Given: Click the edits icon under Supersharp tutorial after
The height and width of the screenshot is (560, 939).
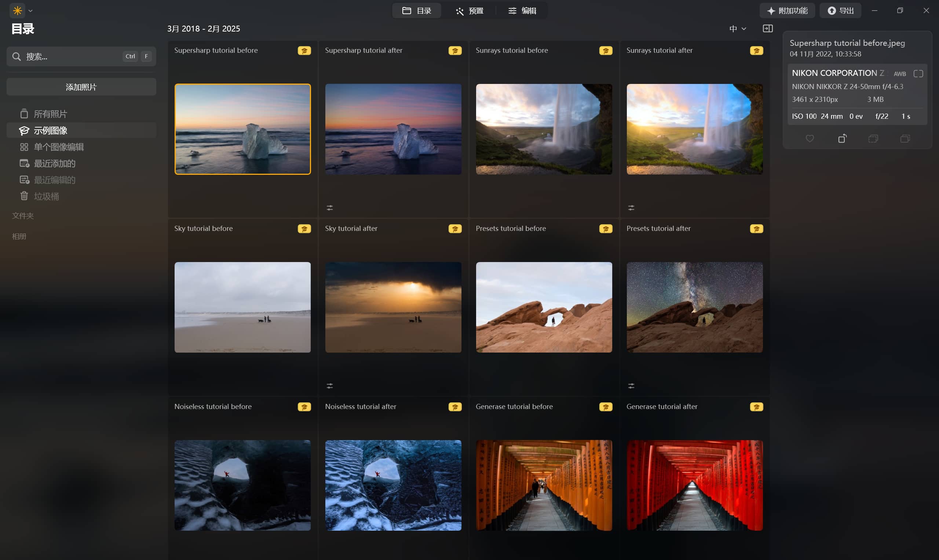Looking at the screenshot, I should point(330,208).
